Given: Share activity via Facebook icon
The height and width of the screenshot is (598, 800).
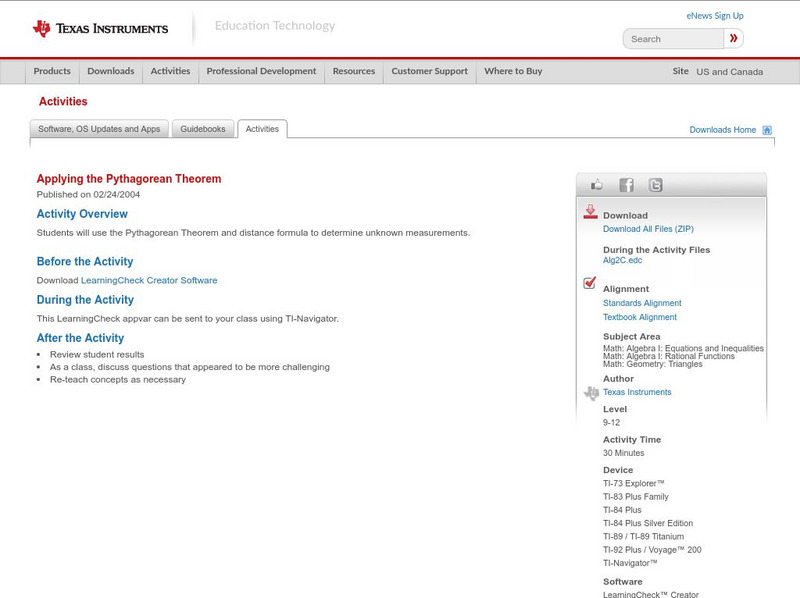Looking at the screenshot, I should [x=626, y=185].
